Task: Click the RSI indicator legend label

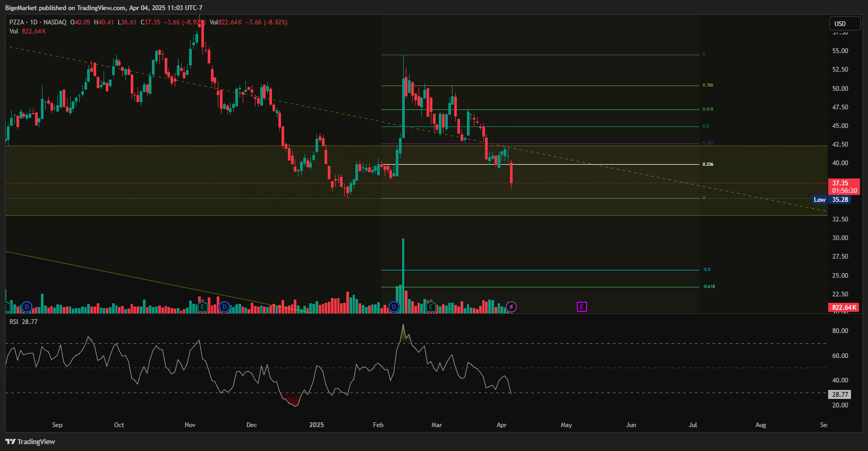Action: click(14, 322)
